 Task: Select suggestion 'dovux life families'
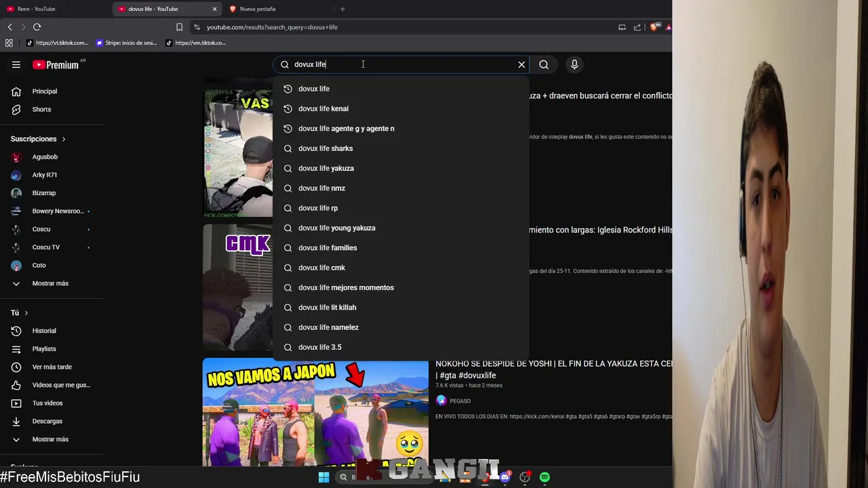pyautogui.click(x=400, y=247)
